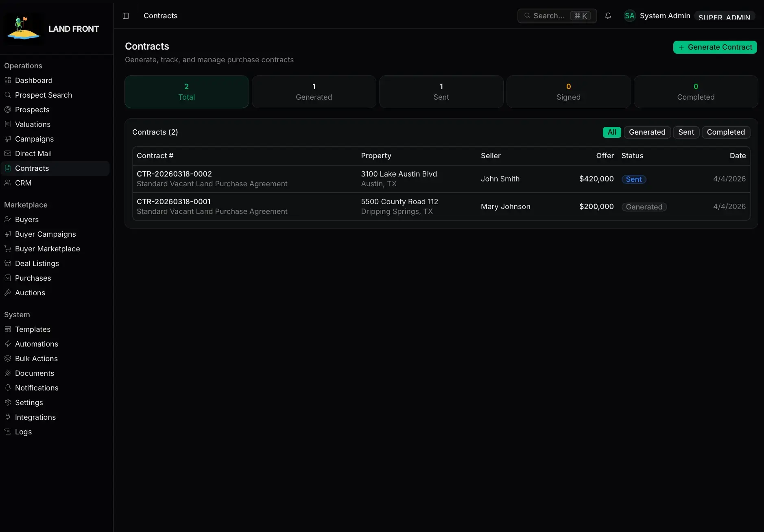Click the $420,000 offer amount
The width and height of the screenshot is (764, 532).
click(596, 179)
